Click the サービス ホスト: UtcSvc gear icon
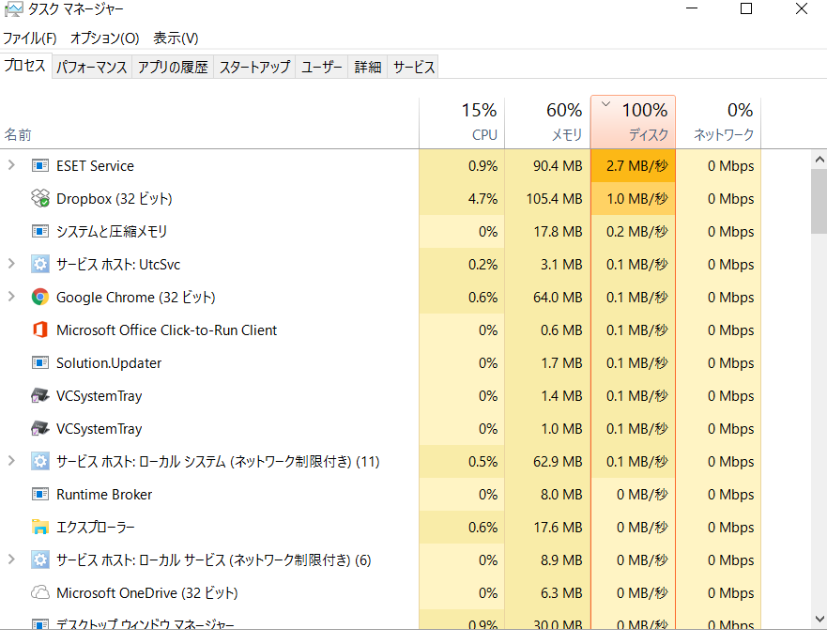This screenshot has height=644, width=827. (x=40, y=264)
